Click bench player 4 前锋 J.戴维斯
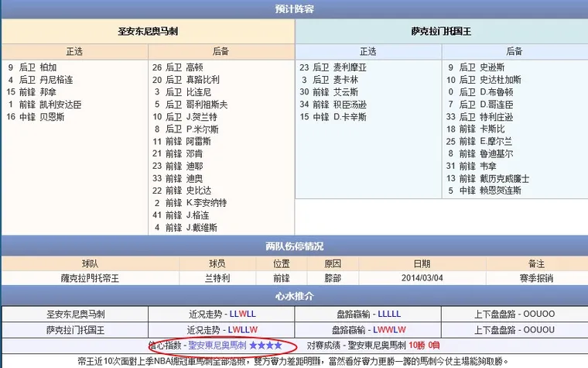 coord(186,228)
